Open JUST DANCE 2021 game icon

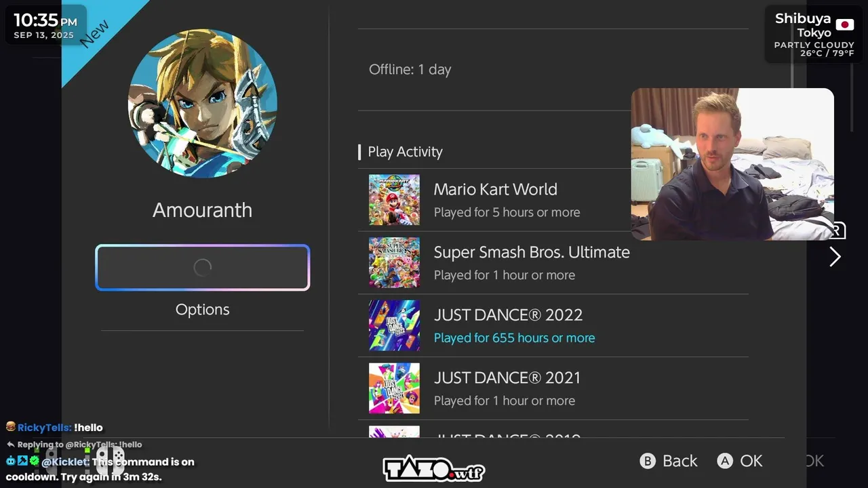pyautogui.click(x=394, y=388)
